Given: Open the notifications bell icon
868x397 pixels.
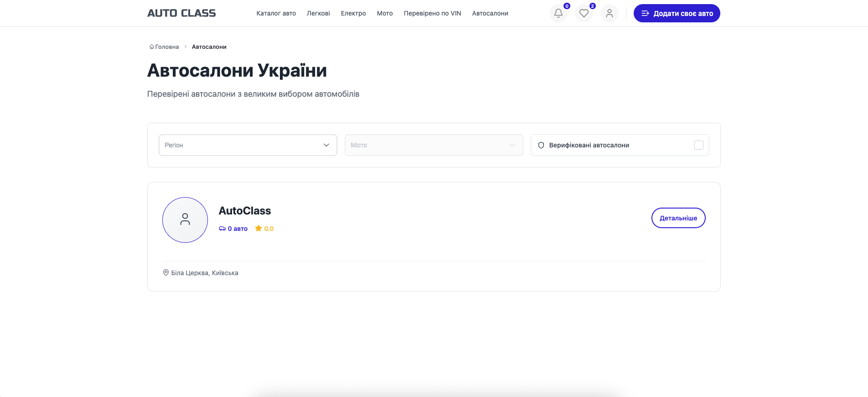Looking at the screenshot, I should [558, 13].
